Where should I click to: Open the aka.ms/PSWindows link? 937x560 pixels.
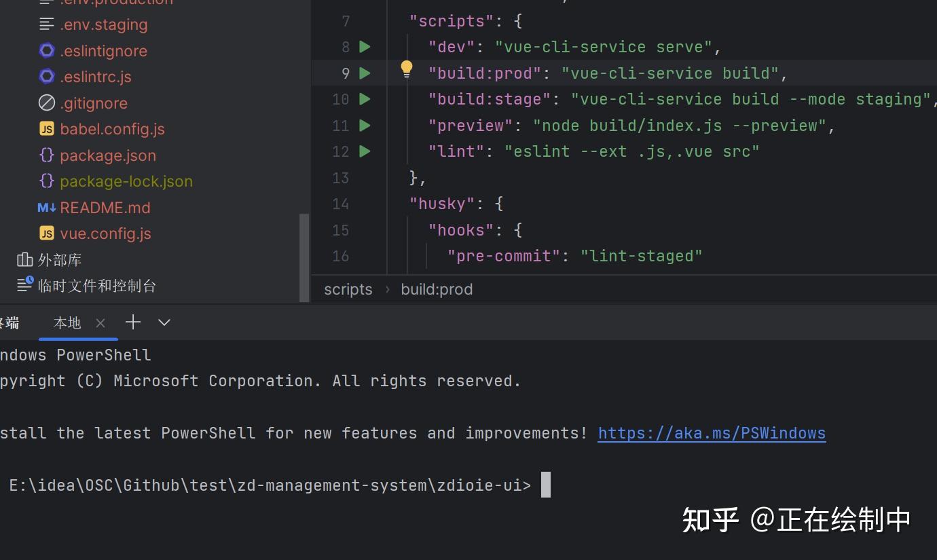point(712,433)
